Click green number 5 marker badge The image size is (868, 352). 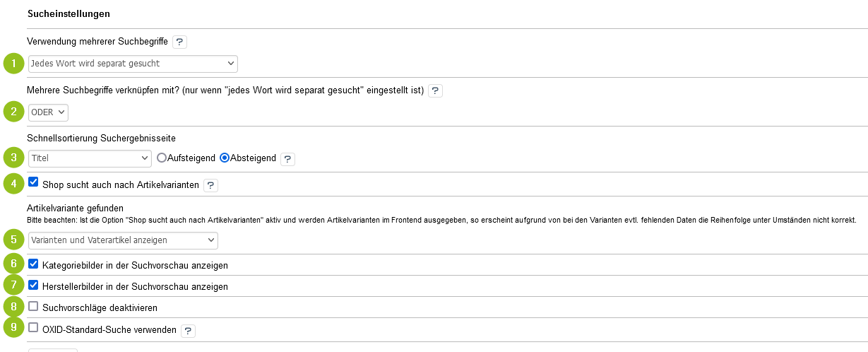pos(13,240)
